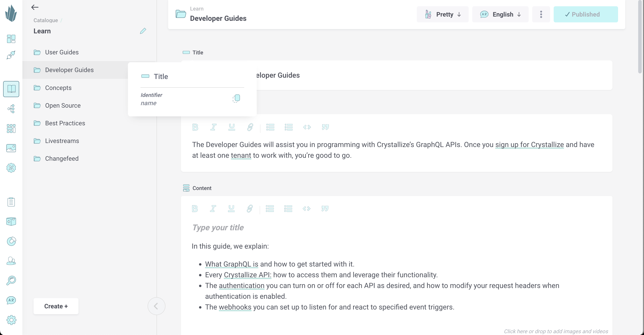Open the Catalogue book icon in sidebar
This screenshot has width=644, height=335.
[11, 89]
